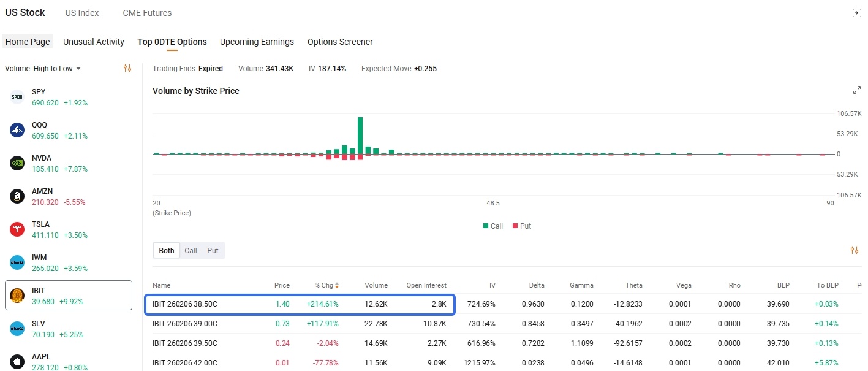
Task: Select the Both filter toggle
Action: [x=167, y=250]
